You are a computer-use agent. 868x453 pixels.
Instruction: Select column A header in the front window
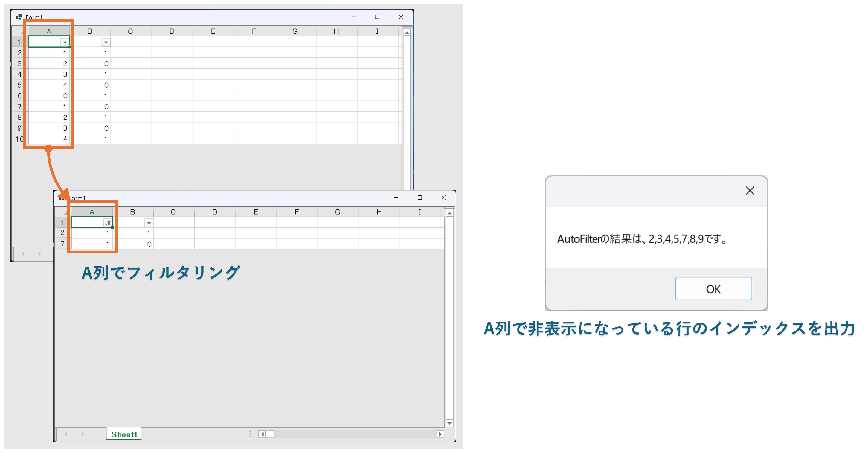(92, 212)
